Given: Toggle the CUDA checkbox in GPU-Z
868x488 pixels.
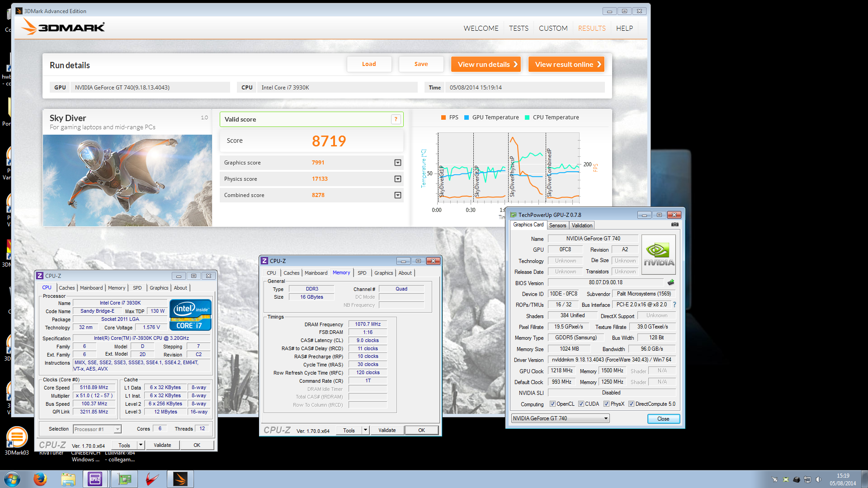Looking at the screenshot, I should tap(581, 404).
